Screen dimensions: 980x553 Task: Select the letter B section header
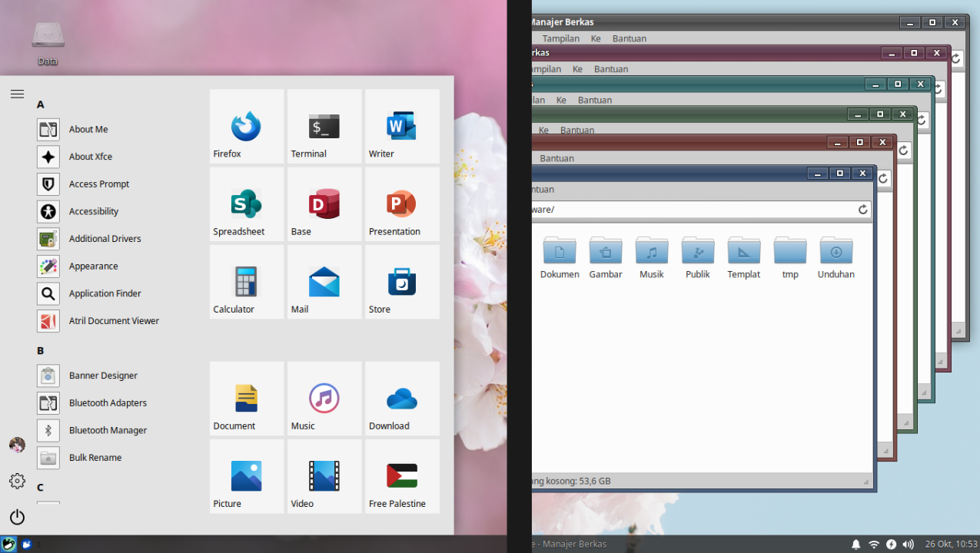tap(41, 351)
